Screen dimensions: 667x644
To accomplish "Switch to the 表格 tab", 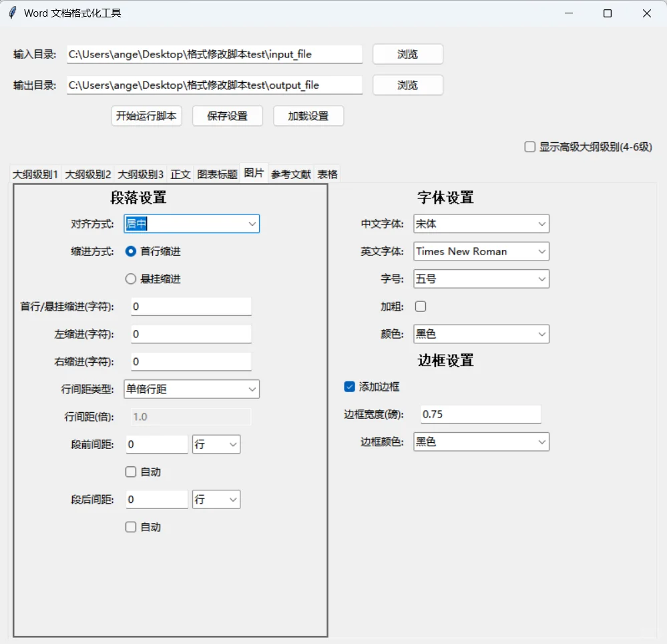I will coord(326,174).
